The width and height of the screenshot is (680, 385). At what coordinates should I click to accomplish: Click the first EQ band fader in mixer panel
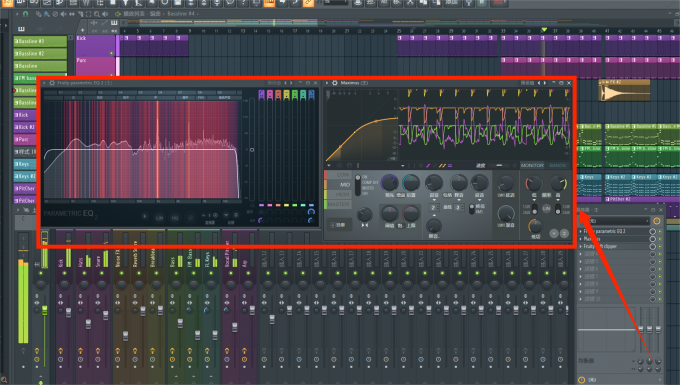641,330
